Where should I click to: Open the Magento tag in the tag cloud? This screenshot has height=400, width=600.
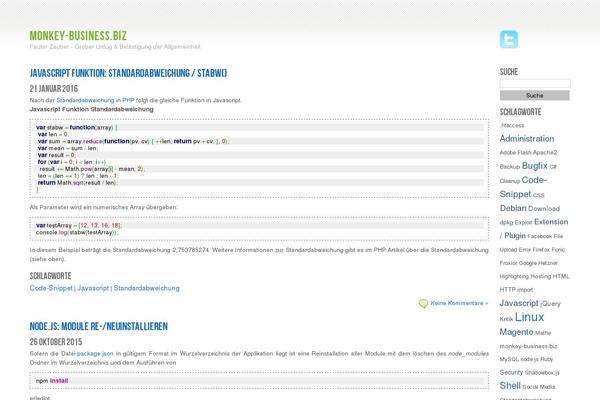click(x=516, y=332)
